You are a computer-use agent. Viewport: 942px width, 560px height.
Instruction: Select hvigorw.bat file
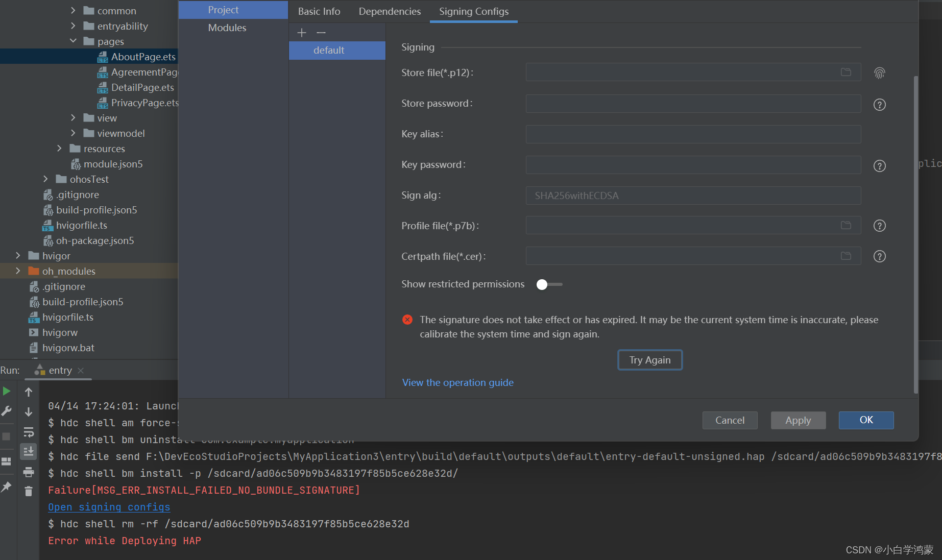68,348
